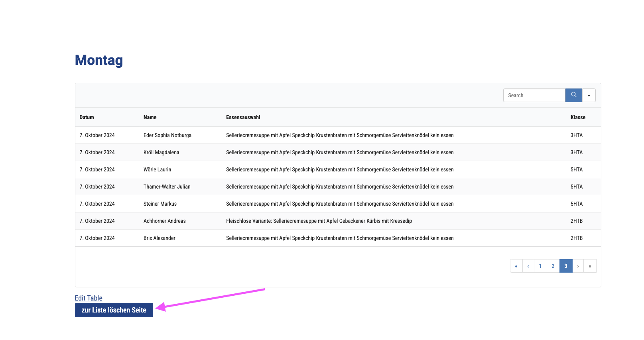Go to next page with › arrow
Viewport: 644px width, 340px height.
pyautogui.click(x=578, y=266)
